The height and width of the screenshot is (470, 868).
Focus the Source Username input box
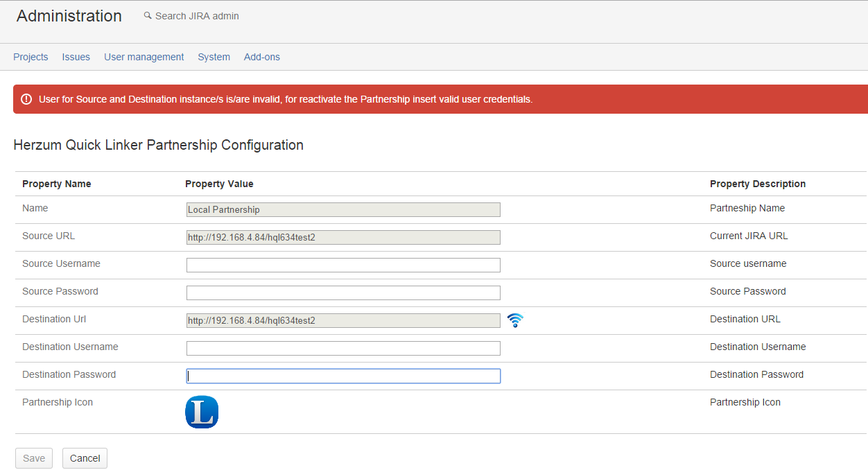point(343,265)
